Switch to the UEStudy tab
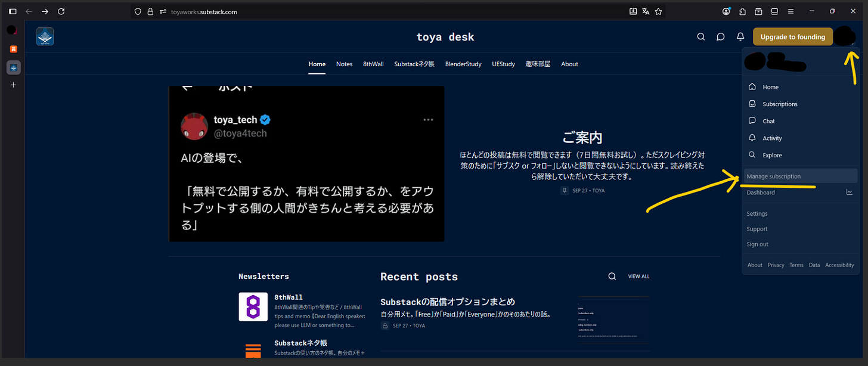This screenshot has height=366, width=868. point(503,64)
